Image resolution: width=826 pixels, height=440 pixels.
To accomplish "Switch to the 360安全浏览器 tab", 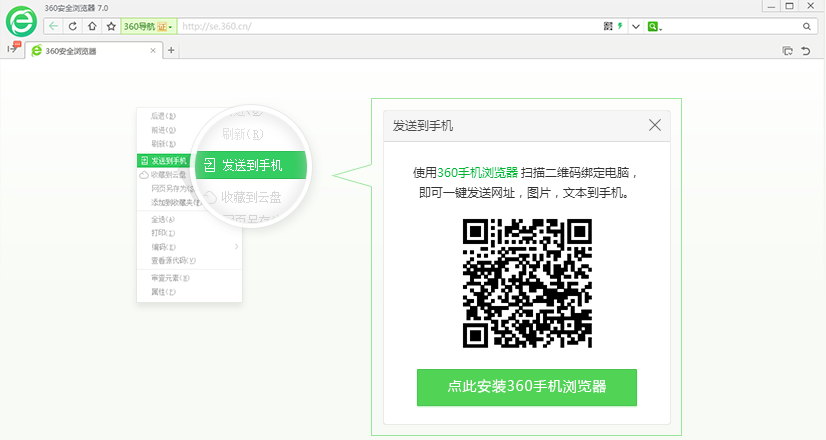I will click(x=90, y=50).
